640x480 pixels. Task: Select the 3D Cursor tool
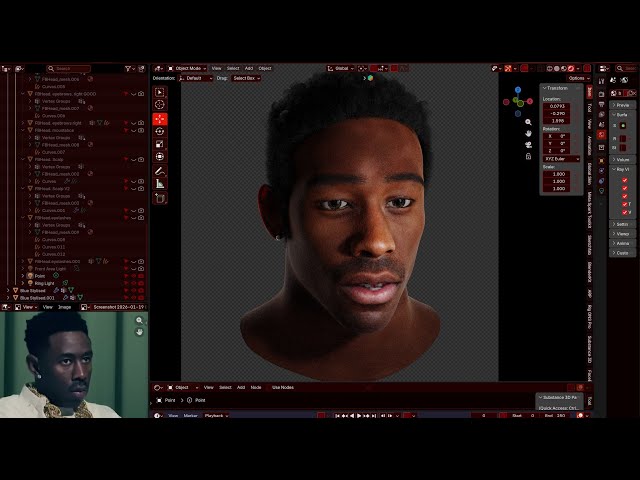point(160,104)
